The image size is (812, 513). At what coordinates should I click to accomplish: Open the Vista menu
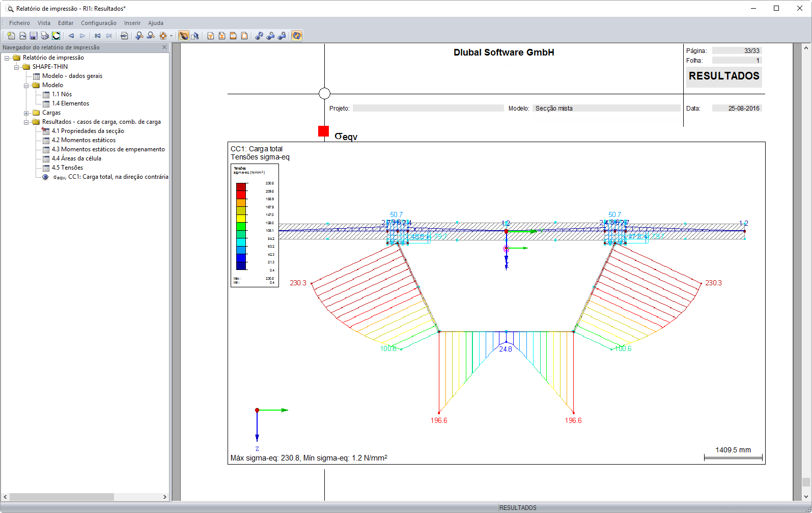44,23
